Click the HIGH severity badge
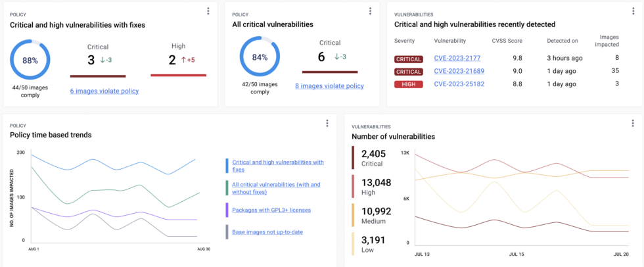 (x=408, y=84)
